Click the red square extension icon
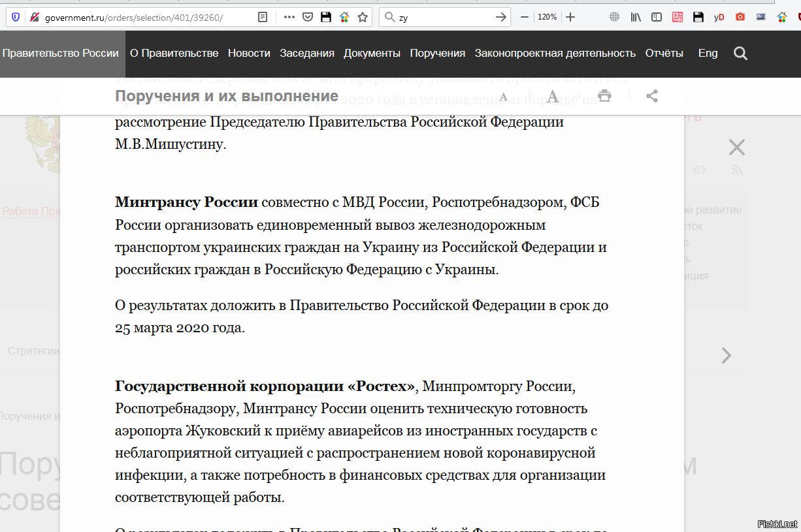Screen dimensions: 801x532 [678, 17]
